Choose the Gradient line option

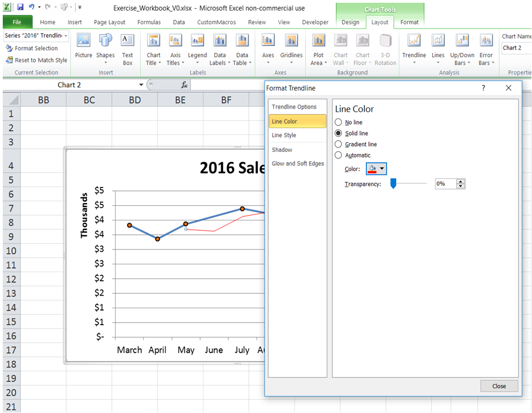click(338, 144)
